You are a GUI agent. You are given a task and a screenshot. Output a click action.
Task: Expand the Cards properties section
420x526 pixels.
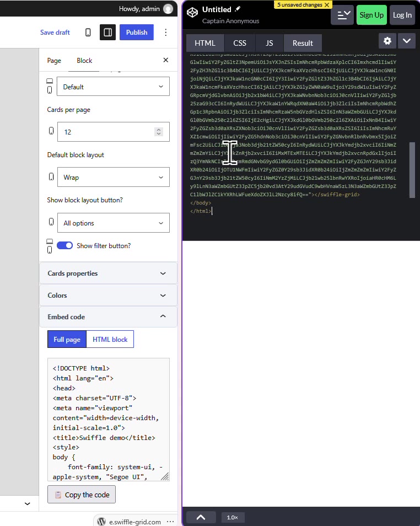point(108,273)
